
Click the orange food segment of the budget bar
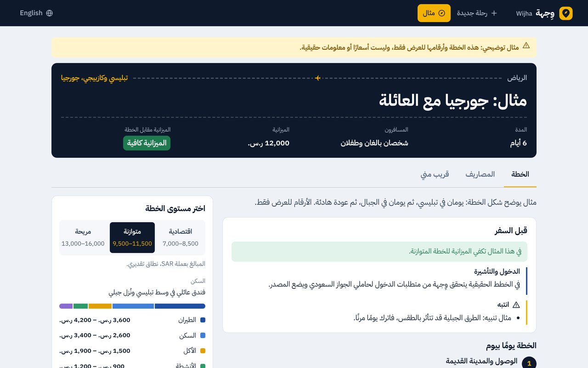click(100, 306)
